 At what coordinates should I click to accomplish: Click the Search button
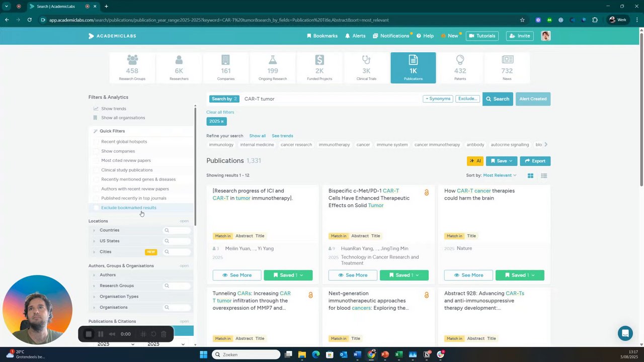click(498, 99)
